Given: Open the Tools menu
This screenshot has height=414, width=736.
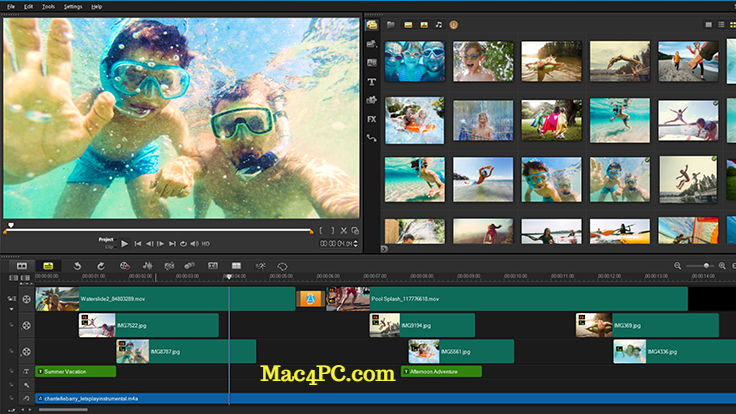Looking at the screenshot, I should click(48, 7).
